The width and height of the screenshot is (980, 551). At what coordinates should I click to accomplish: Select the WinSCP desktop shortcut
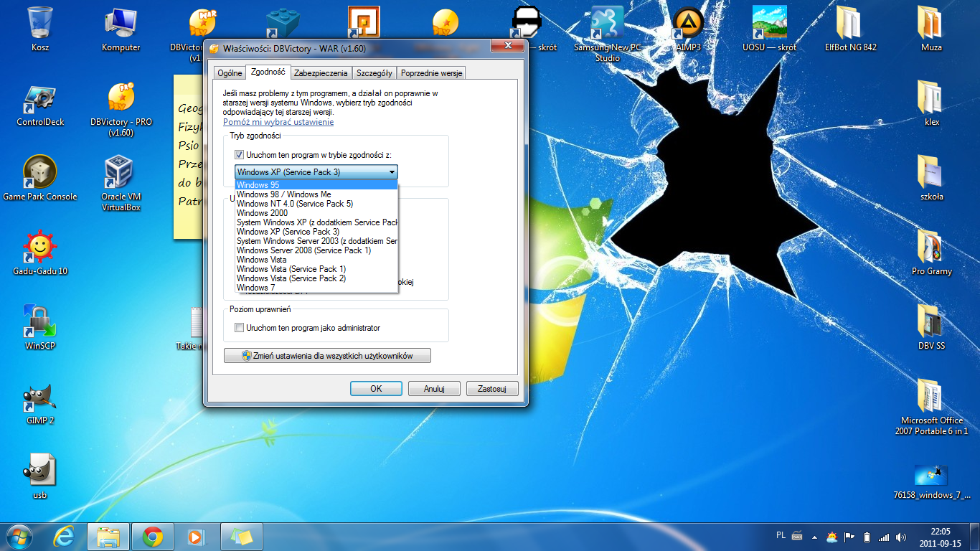[40, 327]
